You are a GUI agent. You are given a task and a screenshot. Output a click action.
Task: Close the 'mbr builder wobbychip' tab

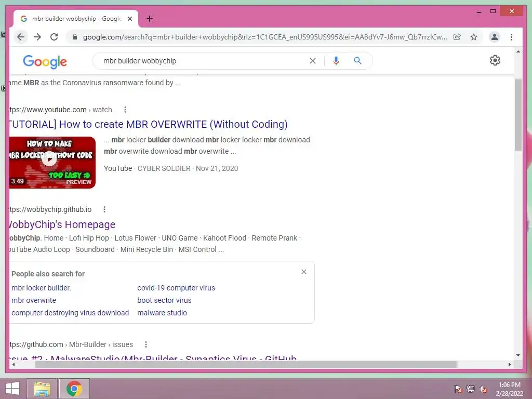[x=129, y=19]
